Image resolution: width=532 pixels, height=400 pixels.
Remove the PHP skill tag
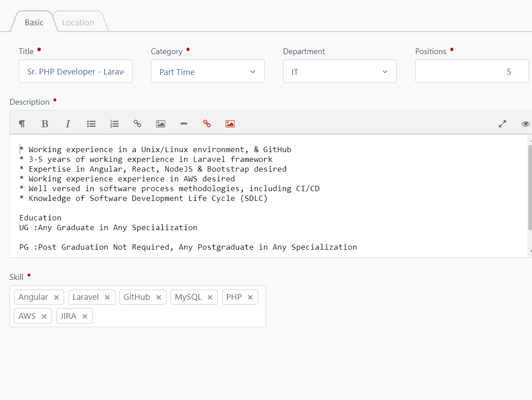[250, 298]
